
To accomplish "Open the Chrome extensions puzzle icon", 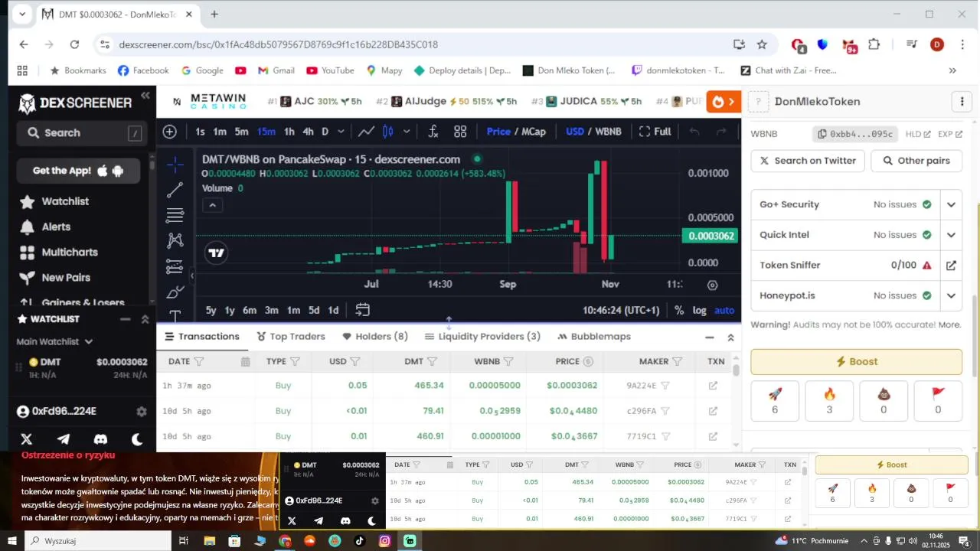I will click(874, 44).
